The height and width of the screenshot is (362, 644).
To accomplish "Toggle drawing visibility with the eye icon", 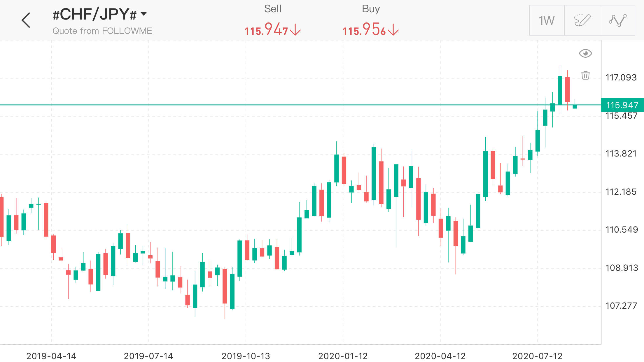I will [x=585, y=53].
